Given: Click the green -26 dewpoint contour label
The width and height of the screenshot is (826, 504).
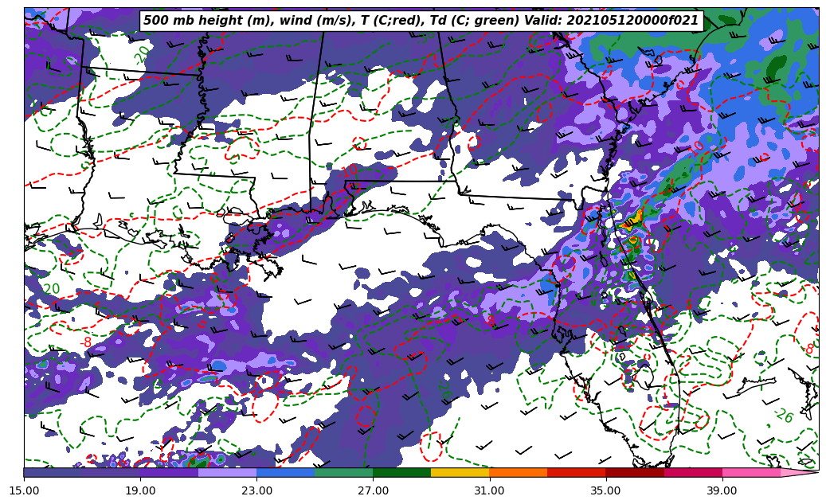Looking at the screenshot, I should (x=783, y=416).
